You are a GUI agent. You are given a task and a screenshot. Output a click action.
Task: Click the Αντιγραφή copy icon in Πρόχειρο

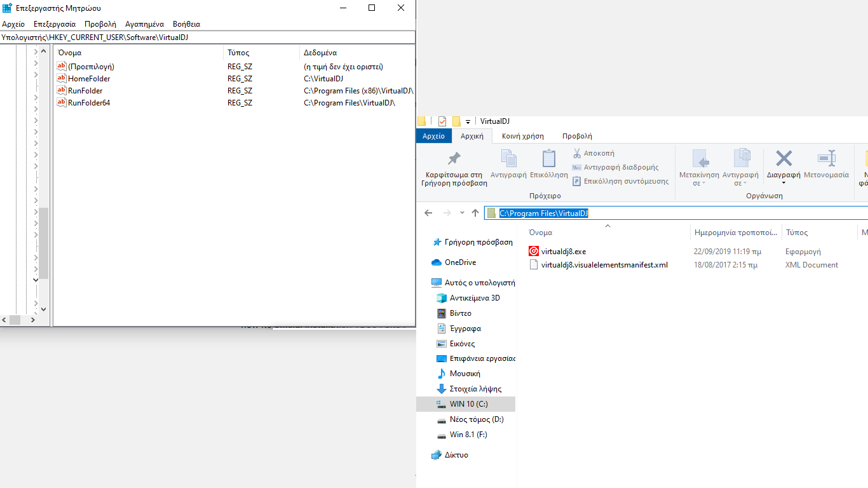(x=508, y=158)
